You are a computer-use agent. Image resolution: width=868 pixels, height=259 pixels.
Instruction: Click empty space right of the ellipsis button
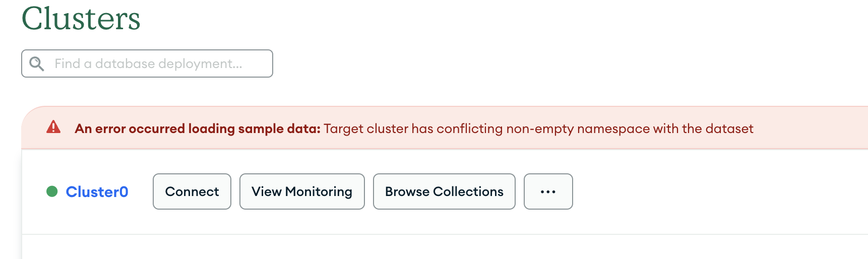pos(706,191)
